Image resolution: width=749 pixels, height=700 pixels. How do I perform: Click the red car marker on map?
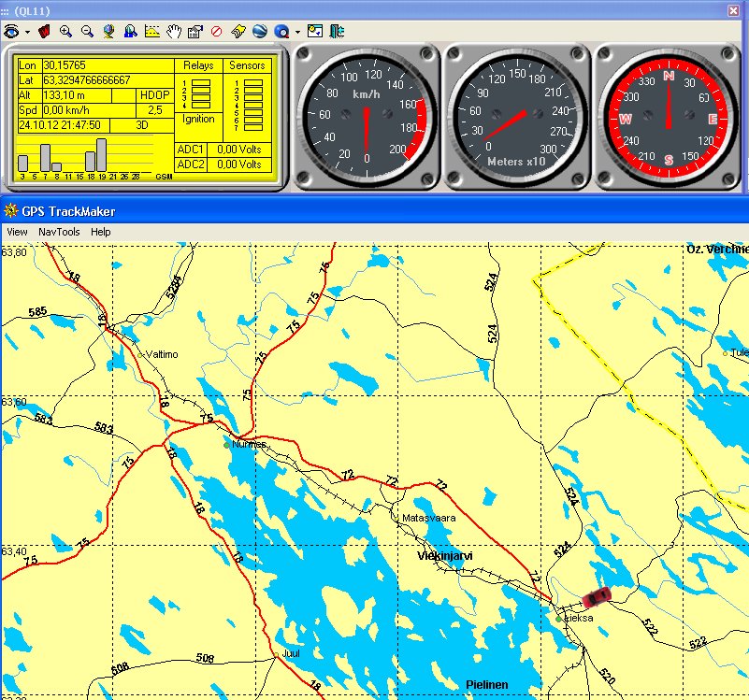[x=596, y=596]
